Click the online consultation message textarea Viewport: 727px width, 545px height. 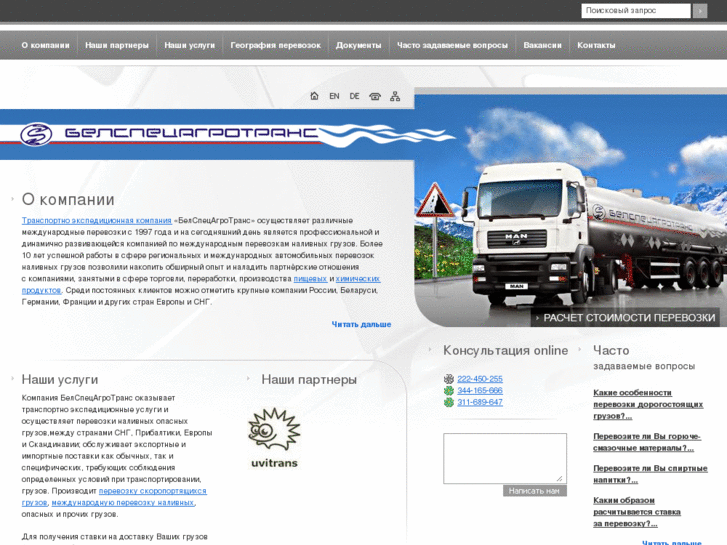click(x=505, y=458)
